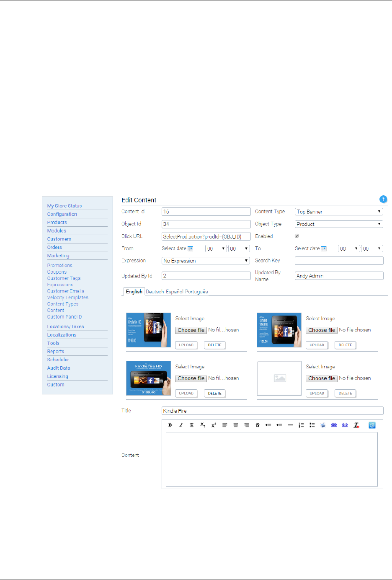This screenshot has width=392, height=580.
Task: Open help via the blue question mark
Action: coord(383,199)
